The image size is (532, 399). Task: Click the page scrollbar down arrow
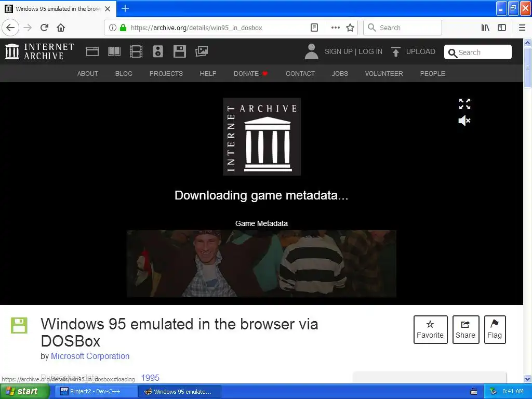tap(527, 379)
